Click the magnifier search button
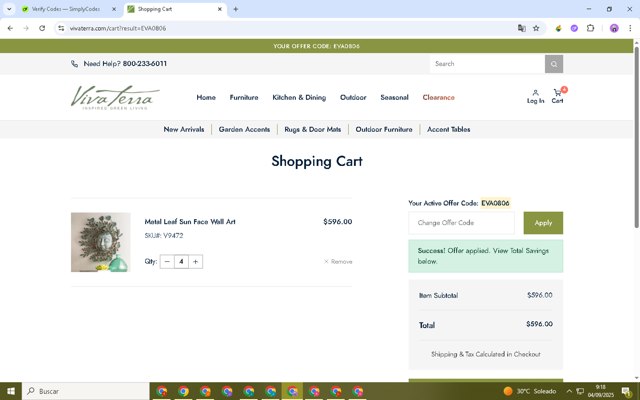Screen dimensions: 640x400 pyautogui.click(x=554, y=64)
